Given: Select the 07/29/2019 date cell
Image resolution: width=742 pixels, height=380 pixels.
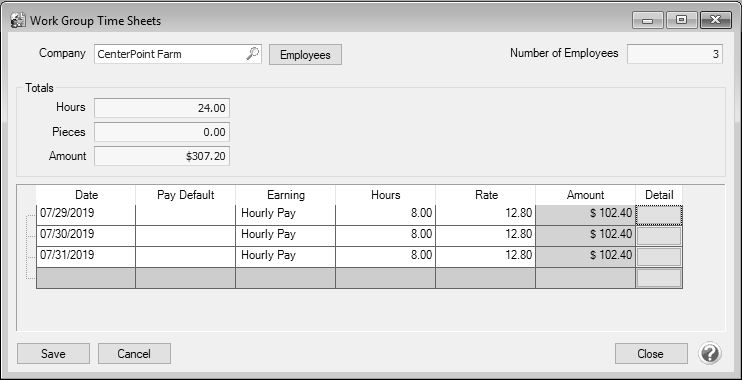Looking at the screenshot, I should pyautogui.click(x=86, y=215).
